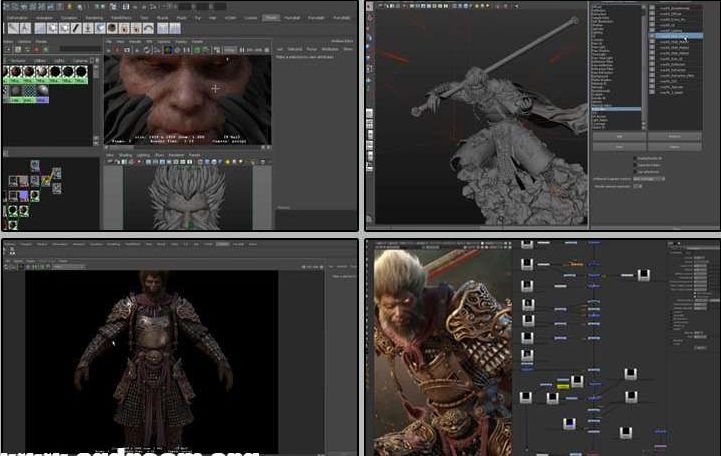Click the upper-right of the four buttons below the lists

pyautogui.click(x=675, y=137)
